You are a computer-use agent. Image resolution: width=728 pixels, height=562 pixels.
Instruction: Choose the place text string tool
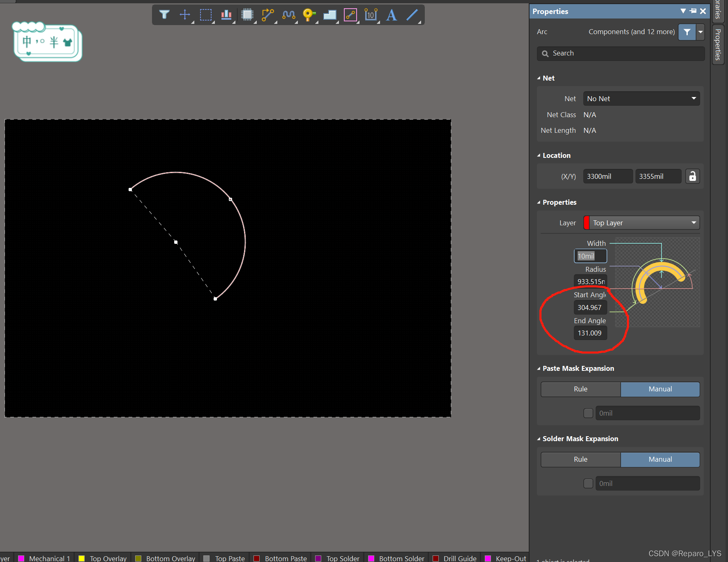pyautogui.click(x=392, y=15)
